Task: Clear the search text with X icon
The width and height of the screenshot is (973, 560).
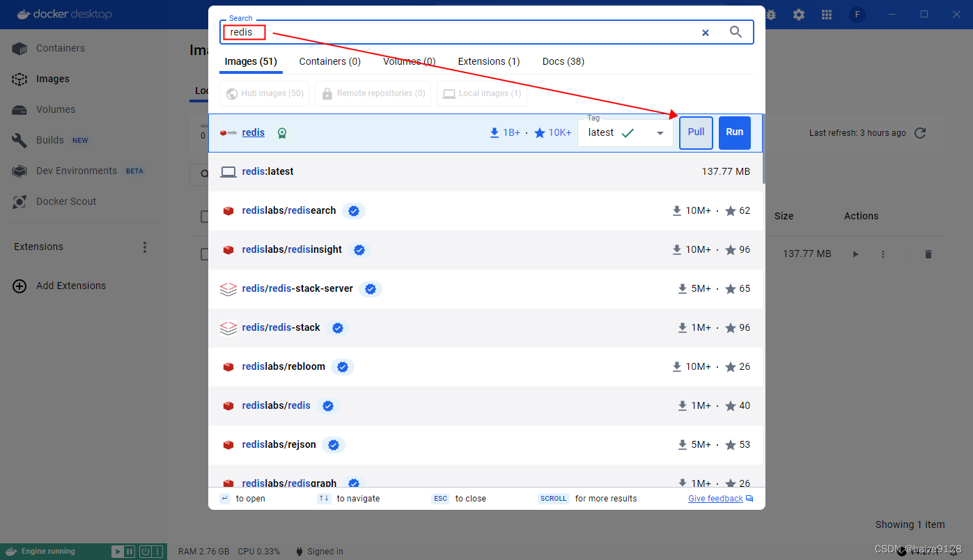Action: click(x=705, y=33)
